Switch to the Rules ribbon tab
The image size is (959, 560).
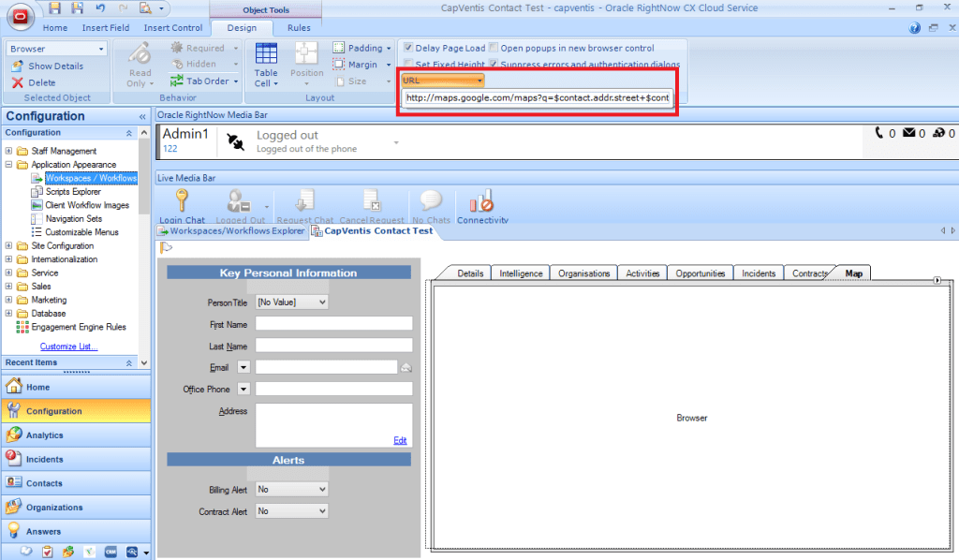pos(299,28)
